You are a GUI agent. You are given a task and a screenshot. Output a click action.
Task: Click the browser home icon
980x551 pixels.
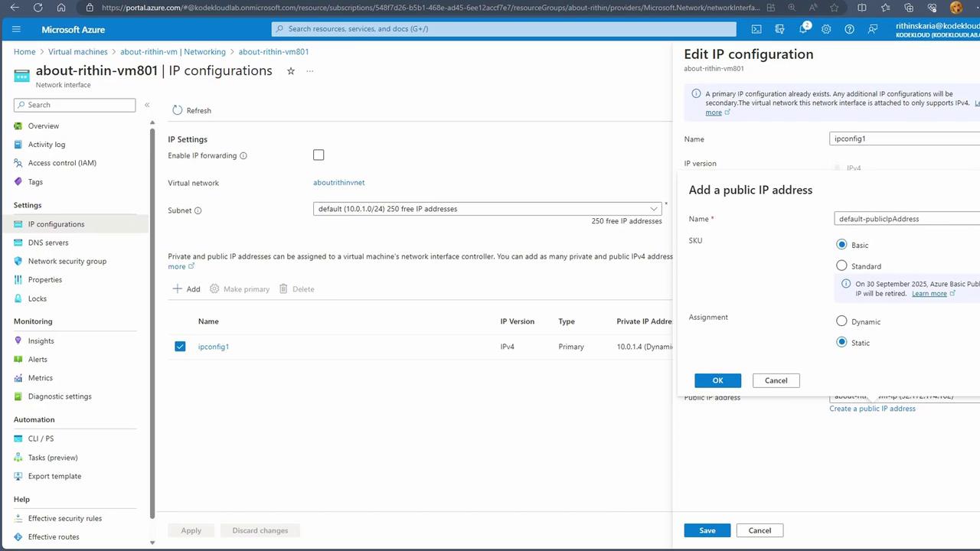coord(61,8)
